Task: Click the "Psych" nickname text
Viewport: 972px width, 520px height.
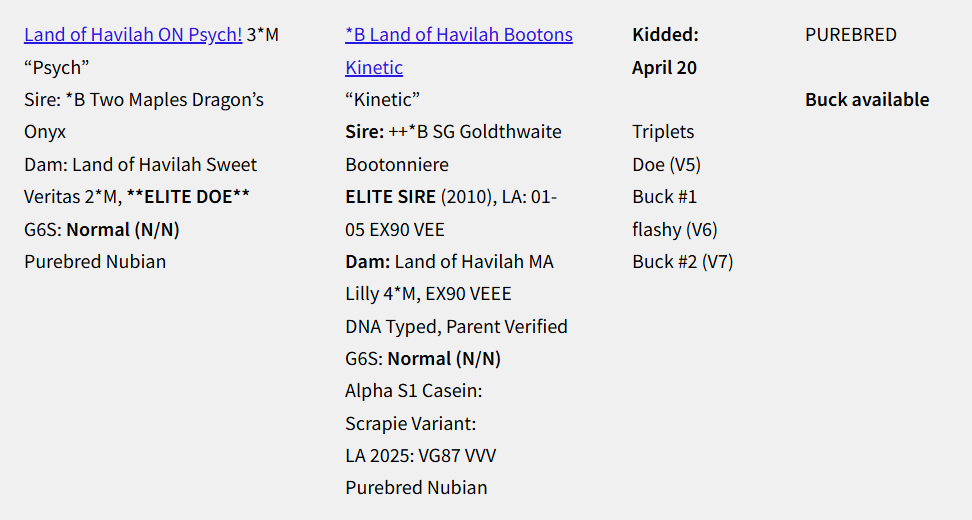Action: (x=57, y=67)
